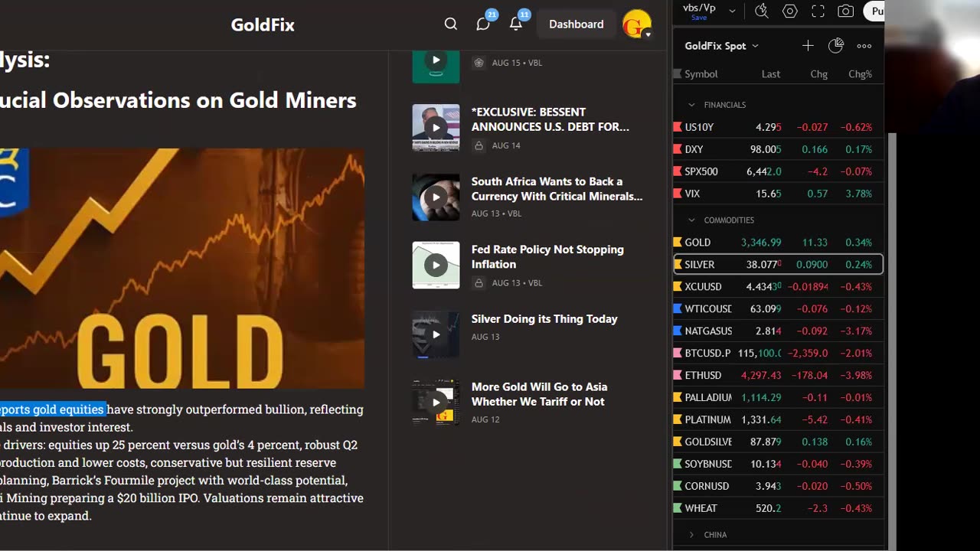Image resolution: width=980 pixels, height=551 pixels.
Task: Click the GOLD article hero image
Action: [x=181, y=269]
